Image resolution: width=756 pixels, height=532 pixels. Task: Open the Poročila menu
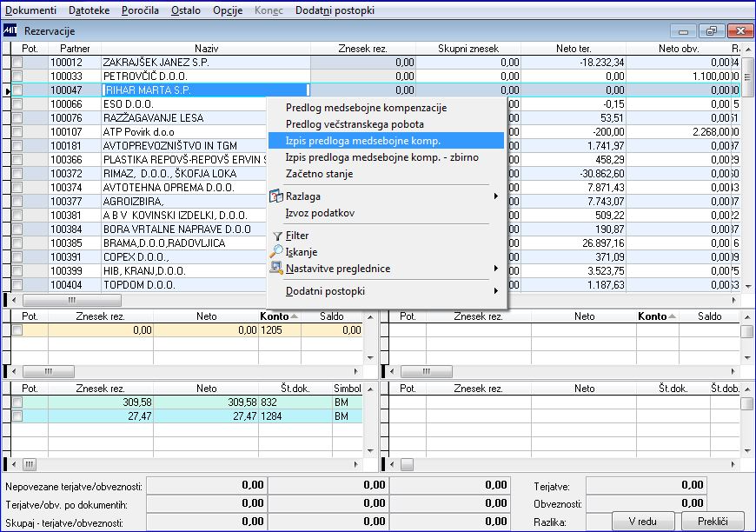(x=139, y=10)
